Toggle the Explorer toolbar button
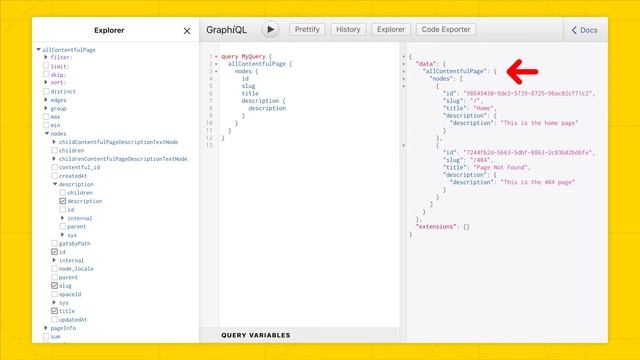Image resolution: width=640 pixels, height=360 pixels. 391,29
